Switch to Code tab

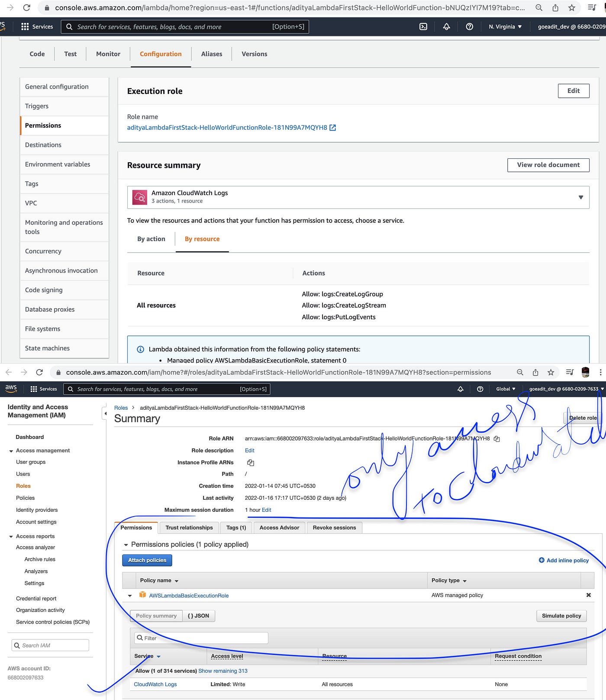[37, 54]
